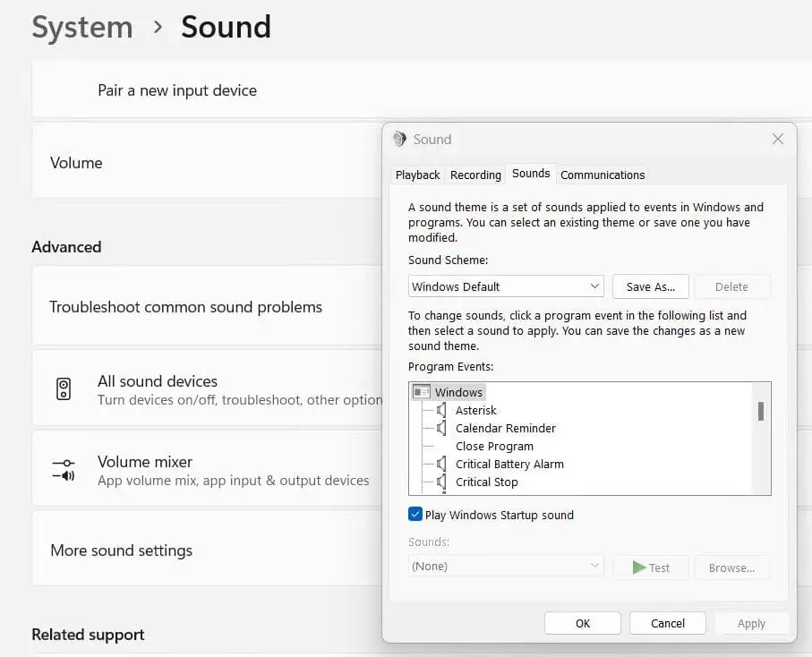The image size is (812, 657).
Task: Expand the breadcrumb chevron after System
Action: coord(158,28)
